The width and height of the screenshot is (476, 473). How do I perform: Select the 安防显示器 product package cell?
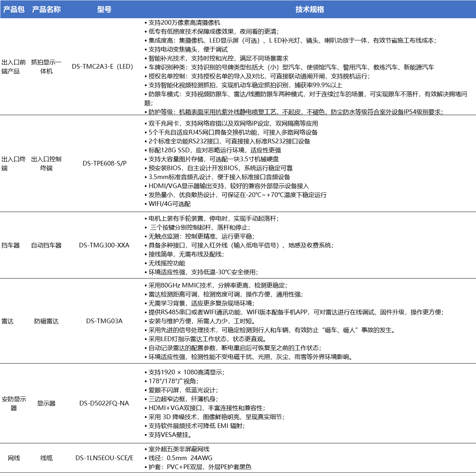14,403
